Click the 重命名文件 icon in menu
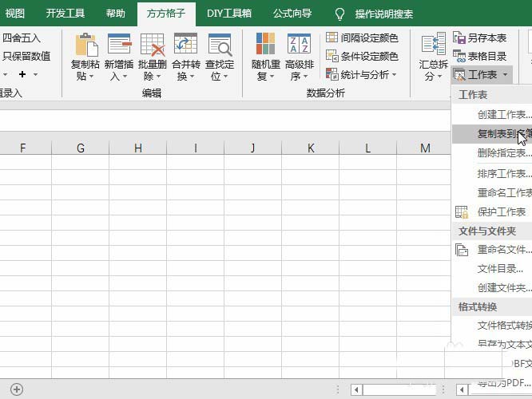Viewport: 532px width, 399px height. pos(462,250)
